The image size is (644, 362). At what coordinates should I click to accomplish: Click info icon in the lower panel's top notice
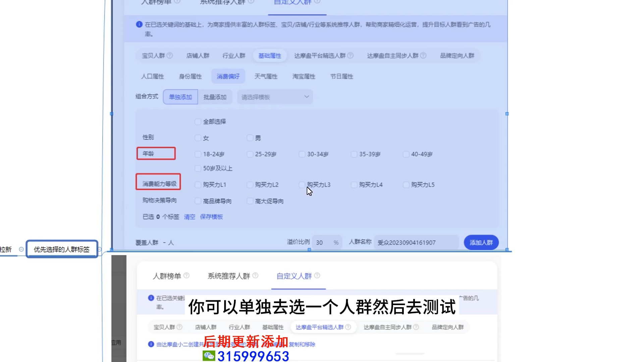(151, 298)
